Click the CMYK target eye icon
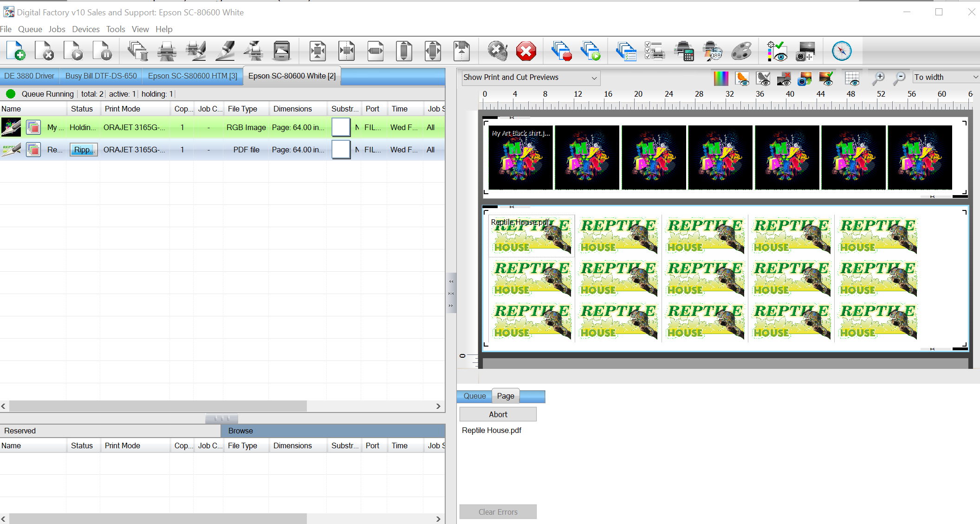Image resolution: width=980 pixels, height=524 pixels. point(777,51)
